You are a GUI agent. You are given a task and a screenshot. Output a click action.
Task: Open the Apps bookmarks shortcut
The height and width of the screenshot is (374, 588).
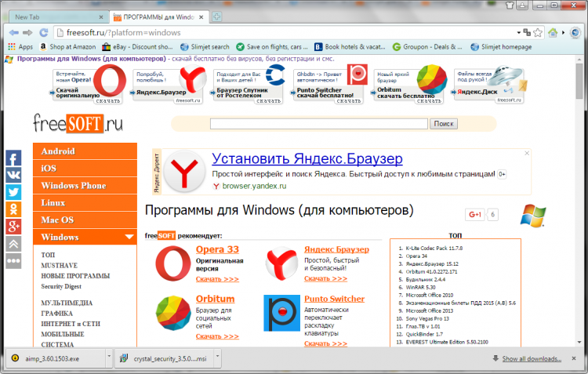[x=20, y=47]
